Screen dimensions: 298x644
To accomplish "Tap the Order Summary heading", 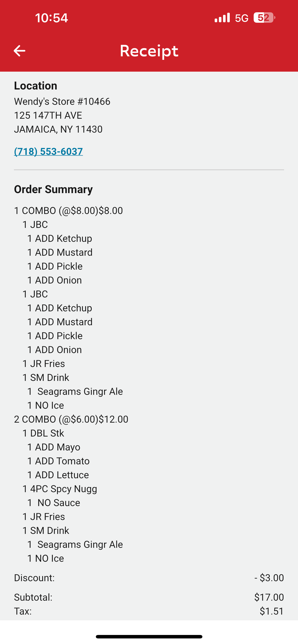I will 53,189.
